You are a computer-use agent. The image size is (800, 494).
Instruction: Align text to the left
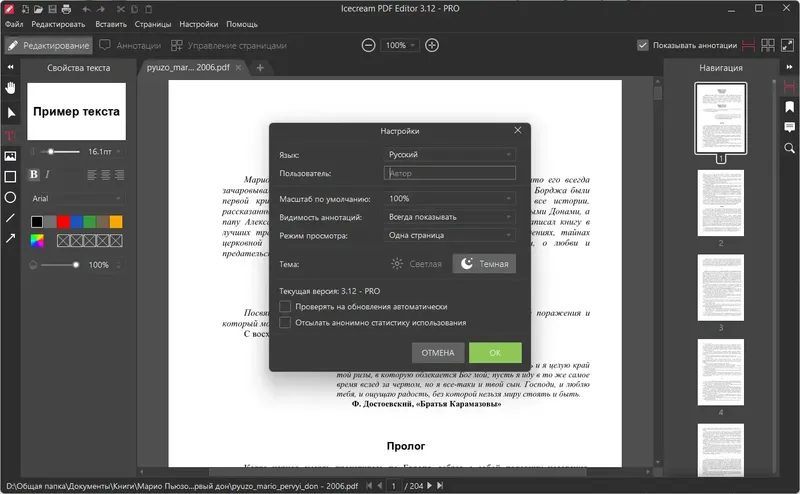[x=91, y=175]
